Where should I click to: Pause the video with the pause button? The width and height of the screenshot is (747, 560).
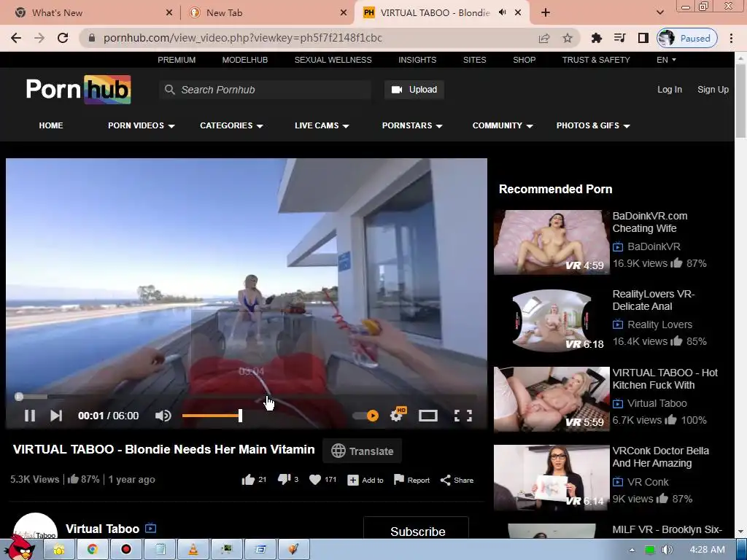click(x=29, y=416)
